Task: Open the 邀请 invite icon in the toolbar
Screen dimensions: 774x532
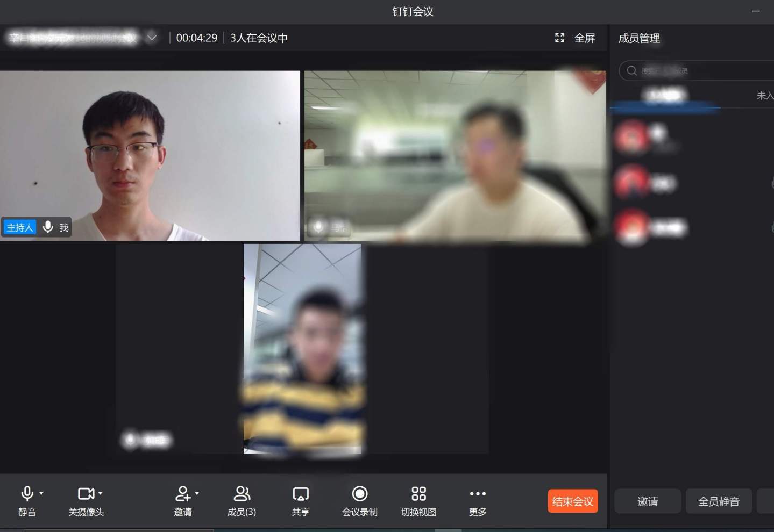Action: coord(182,494)
